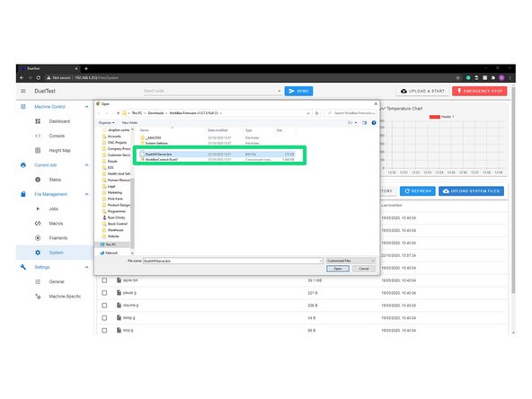Open the view options dropdown in file dialog
This screenshot has width=532, height=399.
[356, 122]
